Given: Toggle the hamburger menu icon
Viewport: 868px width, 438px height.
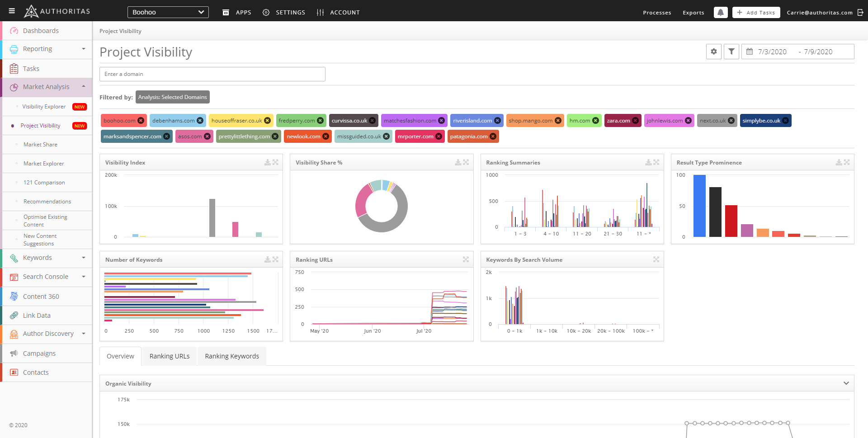Looking at the screenshot, I should pos(12,11).
